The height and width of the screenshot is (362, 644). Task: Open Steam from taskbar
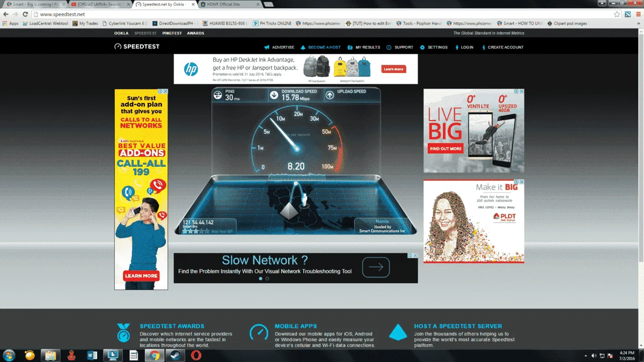pyautogui.click(x=175, y=355)
